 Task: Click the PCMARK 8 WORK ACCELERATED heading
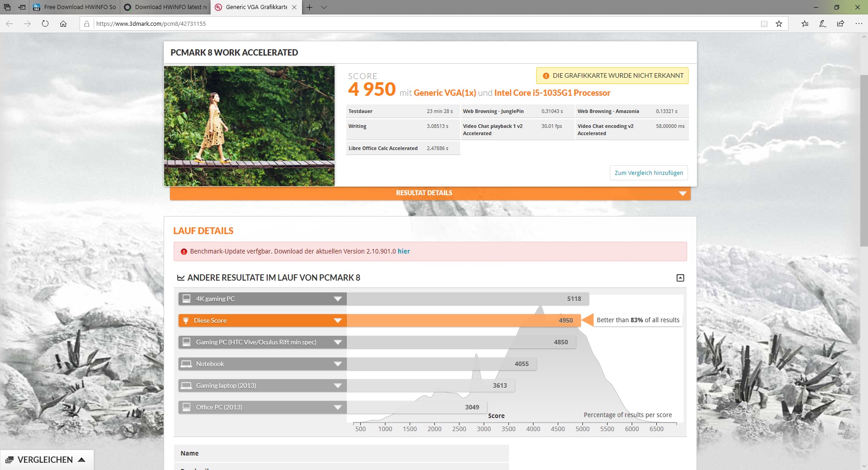point(234,53)
